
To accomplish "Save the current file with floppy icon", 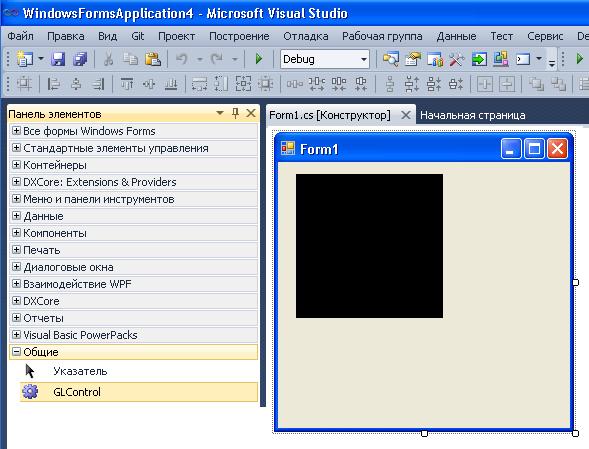I will (58, 59).
